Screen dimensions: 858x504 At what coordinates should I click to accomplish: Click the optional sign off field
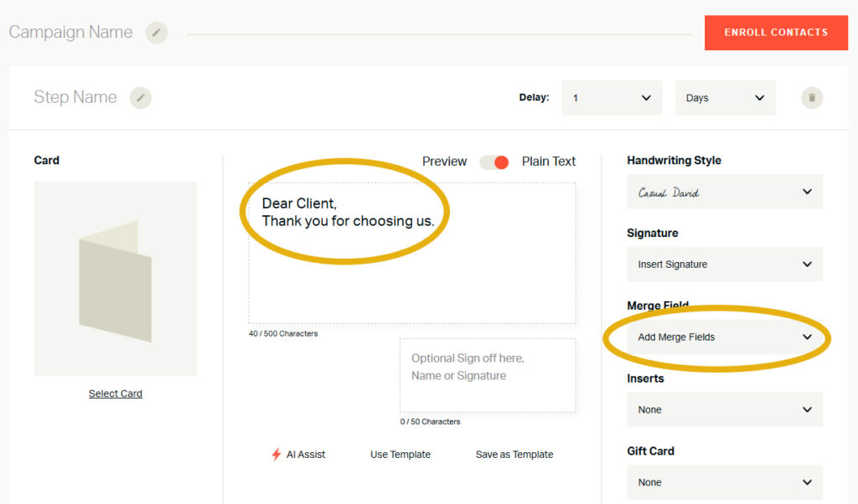[x=487, y=375]
